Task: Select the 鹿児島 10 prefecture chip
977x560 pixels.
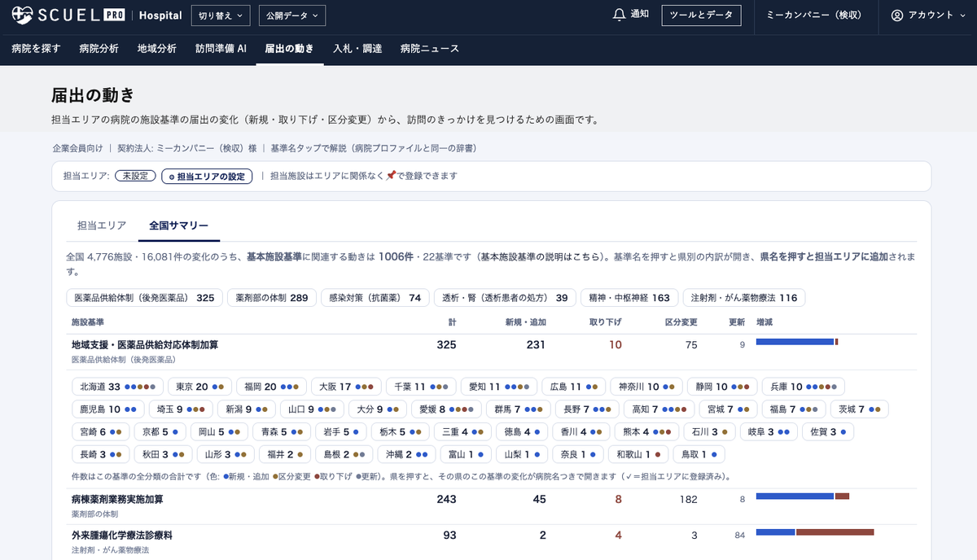Action: click(x=108, y=409)
